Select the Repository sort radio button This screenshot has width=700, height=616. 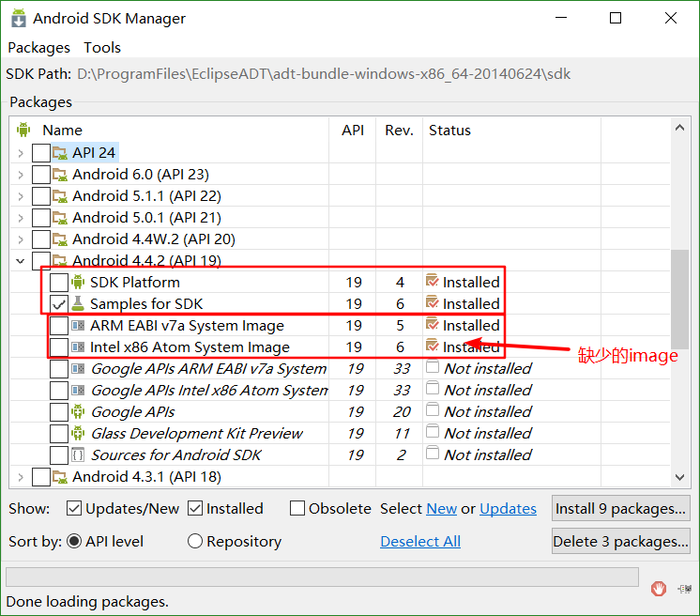point(195,541)
